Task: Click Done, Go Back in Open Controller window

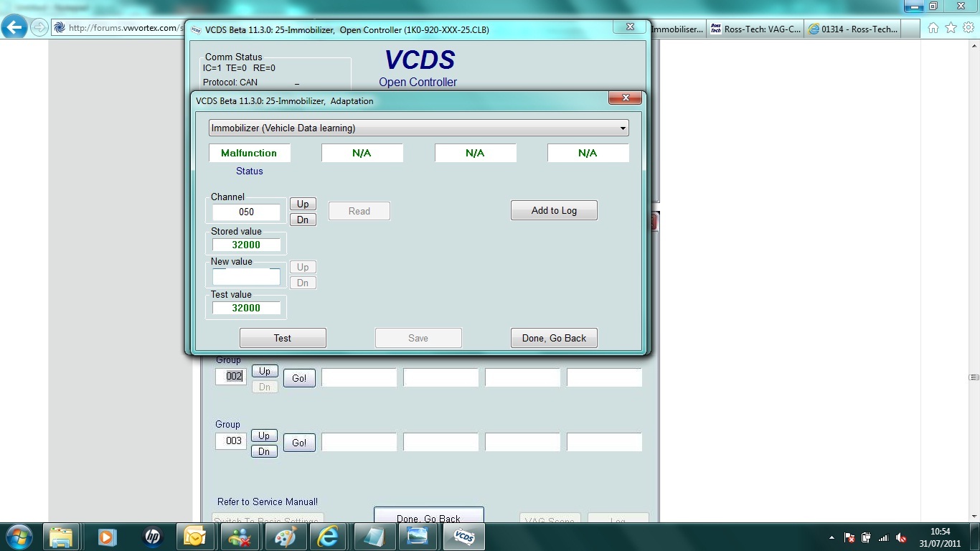Action: [429, 517]
